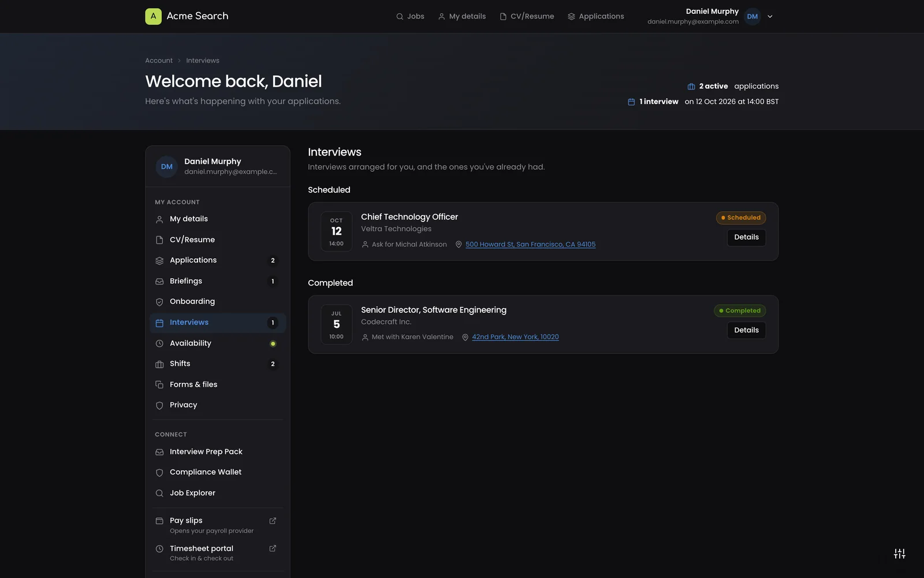Screen dimensions: 924x578
Task: Expand the user account dropdown chevron
Action: (x=770, y=17)
